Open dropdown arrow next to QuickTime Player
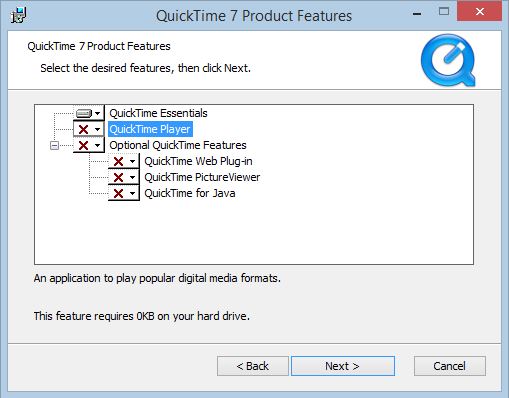 click(97, 129)
